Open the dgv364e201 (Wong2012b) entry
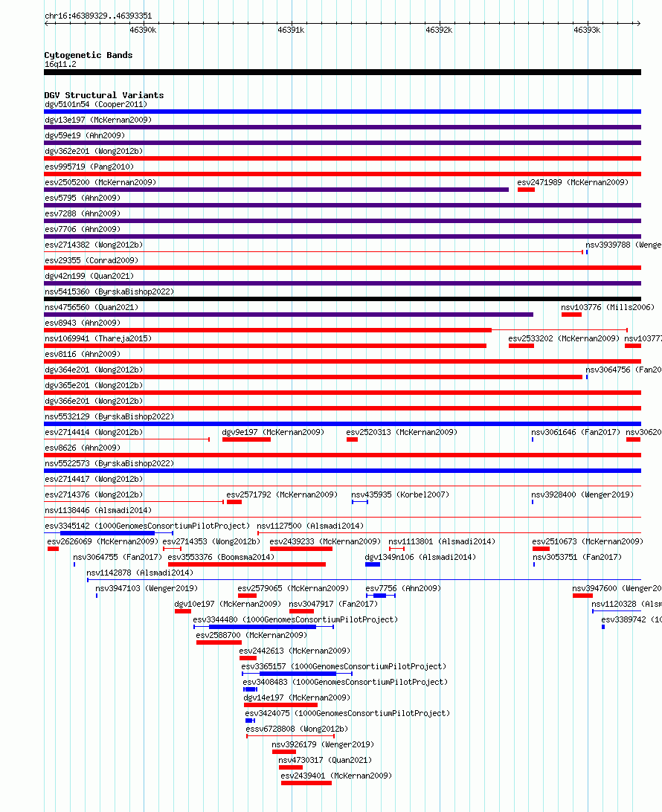Image resolution: width=662 pixels, height=812 pixels. pyautogui.click(x=94, y=370)
